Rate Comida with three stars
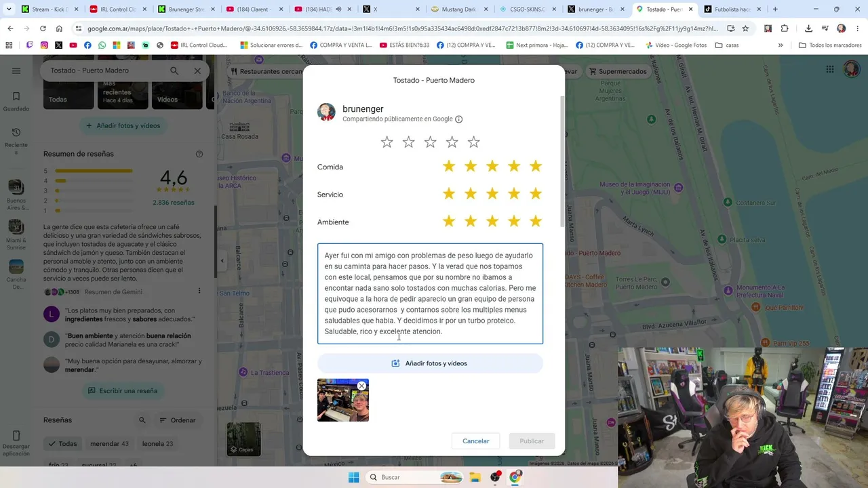Viewport: 868px width, 488px height. click(x=492, y=166)
